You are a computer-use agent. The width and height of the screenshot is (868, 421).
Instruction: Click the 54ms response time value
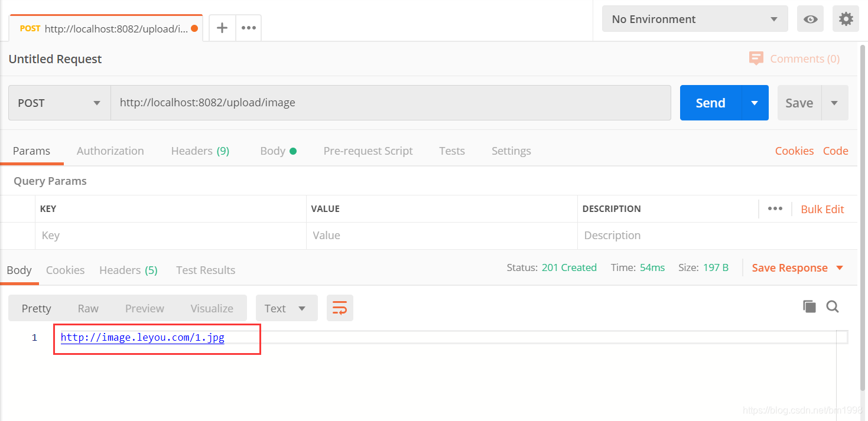[x=652, y=267]
